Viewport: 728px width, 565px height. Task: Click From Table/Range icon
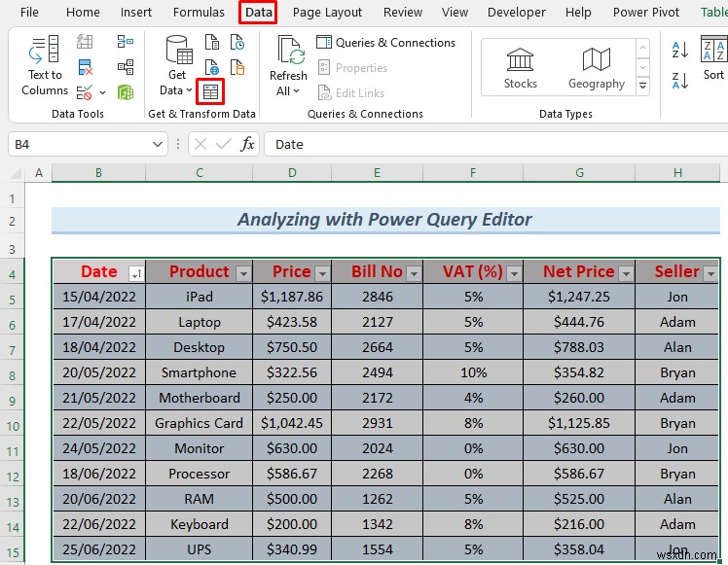click(210, 91)
